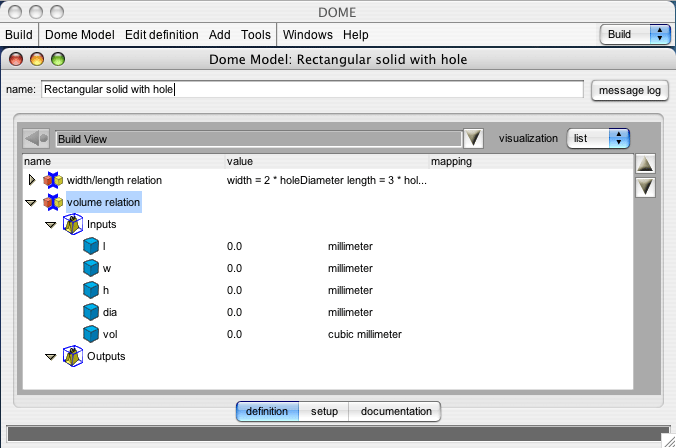The height and width of the screenshot is (448, 676).
Task: Collapse the Inputs group
Action: (51, 225)
